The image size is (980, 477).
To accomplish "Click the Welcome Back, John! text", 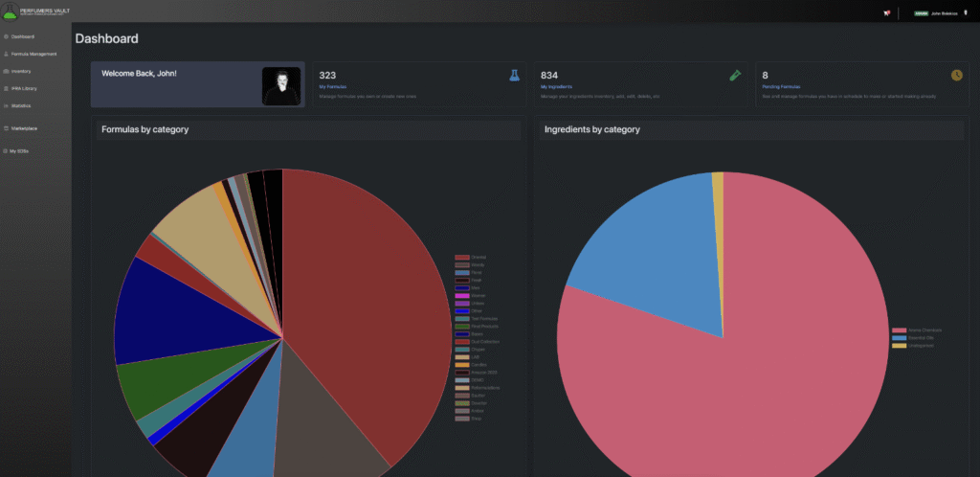I will (x=139, y=74).
